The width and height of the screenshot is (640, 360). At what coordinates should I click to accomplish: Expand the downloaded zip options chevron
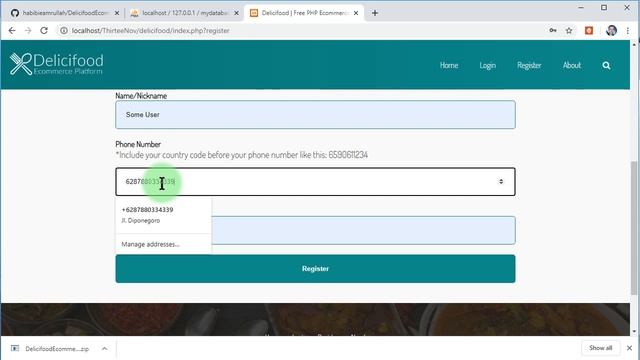pos(104,349)
